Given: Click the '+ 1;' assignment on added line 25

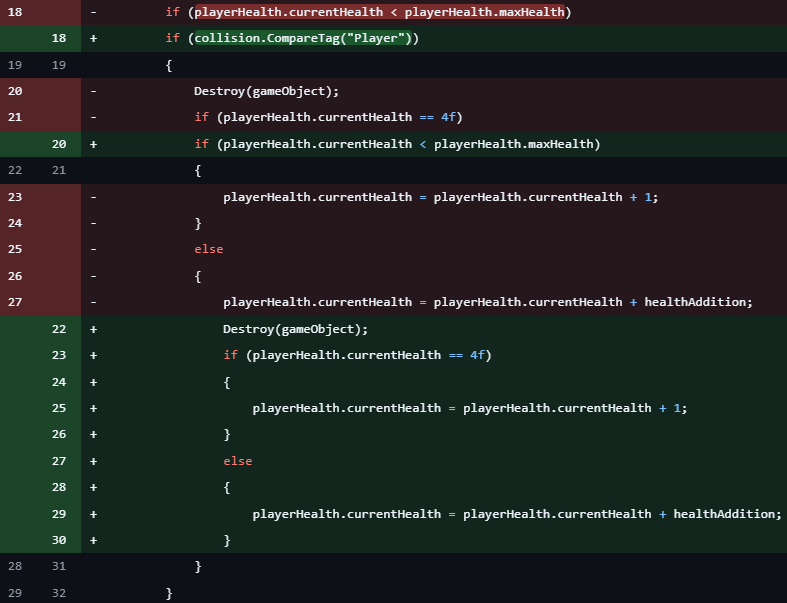Looking at the screenshot, I should point(673,408).
